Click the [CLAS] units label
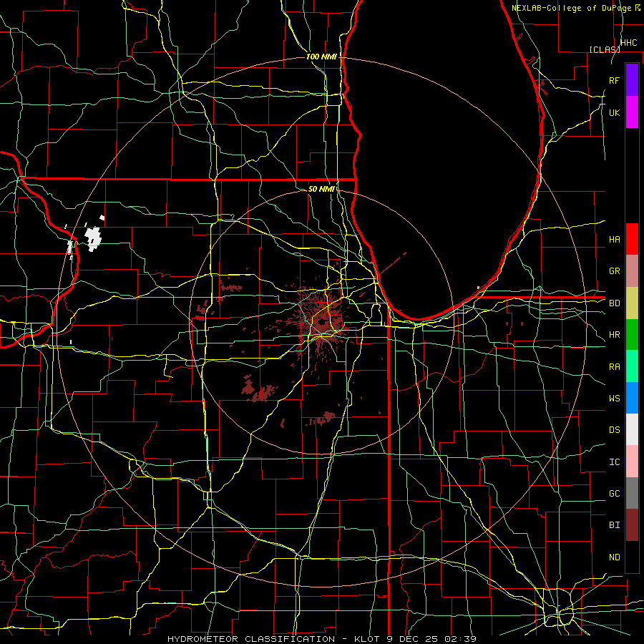Viewport: 644px width, 644px height. coord(605,49)
